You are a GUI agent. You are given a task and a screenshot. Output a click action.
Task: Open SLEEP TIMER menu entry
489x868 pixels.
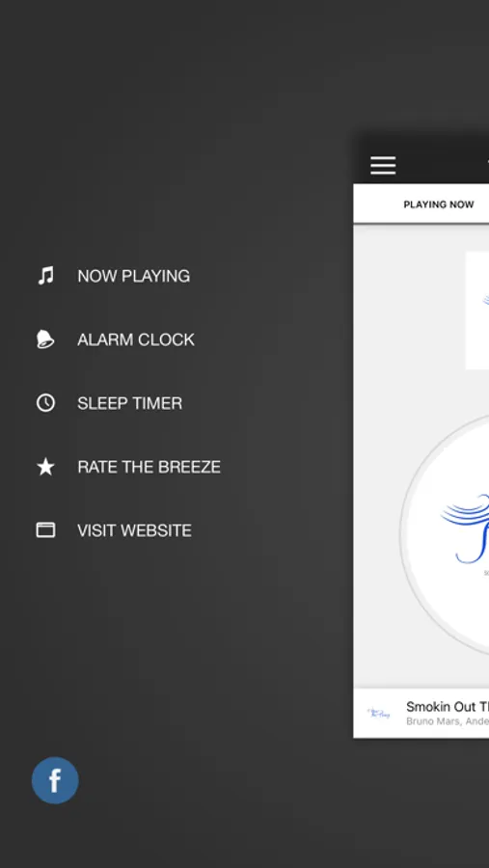click(x=129, y=403)
